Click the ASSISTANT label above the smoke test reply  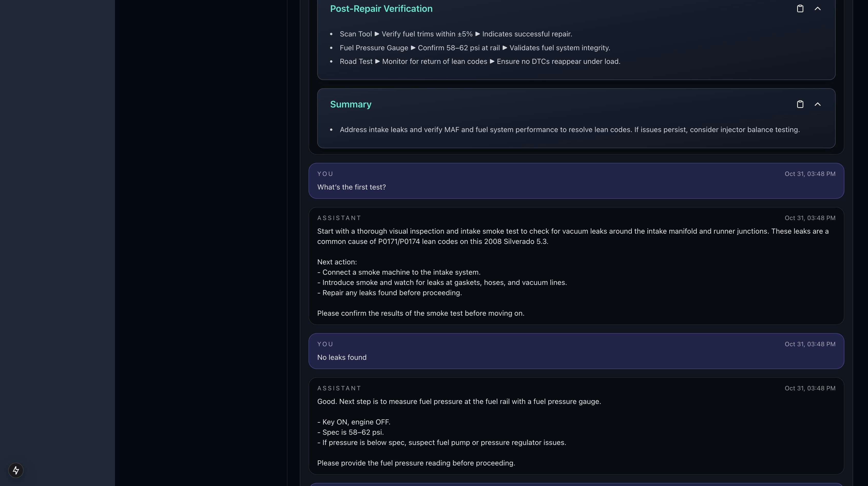(339, 218)
